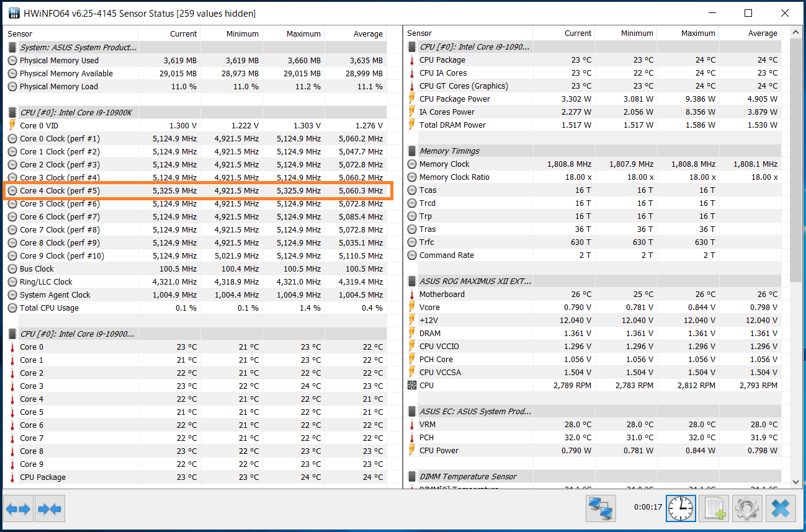Image resolution: width=806 pixels, height=532 pixels.
Task: Select the CPU GT Cores (Graphics) row
Action: pyautogui.click(x=594, y=86)
